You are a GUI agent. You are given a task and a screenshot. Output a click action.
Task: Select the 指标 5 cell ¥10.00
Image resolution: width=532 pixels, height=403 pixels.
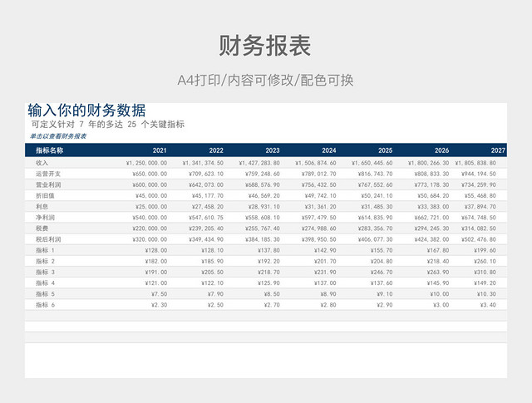click(439, 294)
